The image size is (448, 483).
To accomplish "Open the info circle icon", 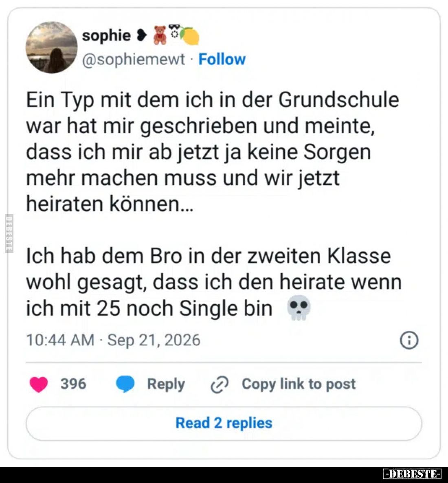I will click(409, 340).
